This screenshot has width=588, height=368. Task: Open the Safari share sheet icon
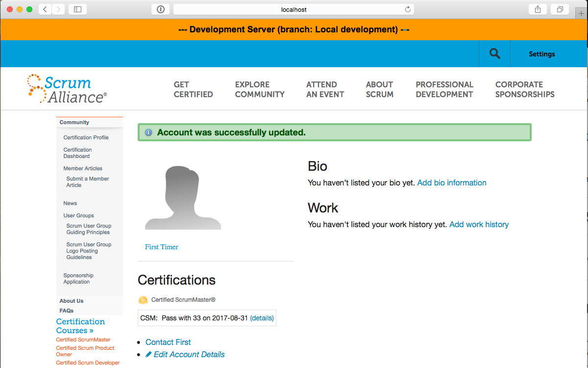click(x=538, y=9)
